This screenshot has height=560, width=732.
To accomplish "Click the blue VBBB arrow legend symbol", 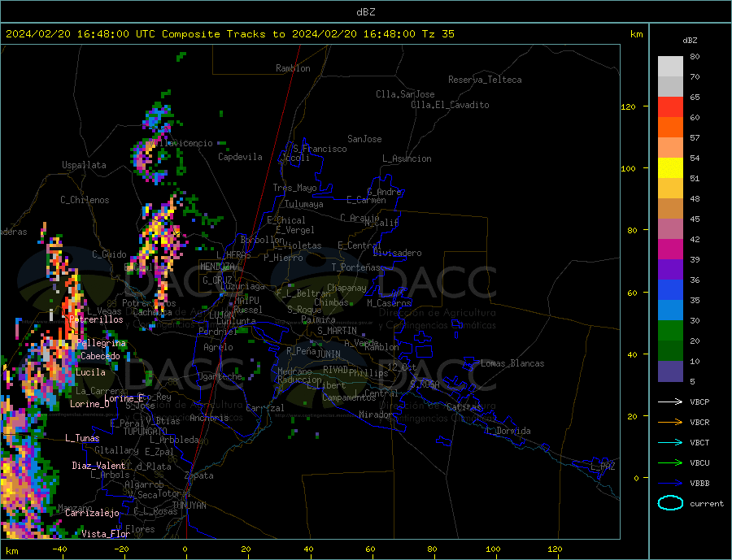I will point(671,484).
